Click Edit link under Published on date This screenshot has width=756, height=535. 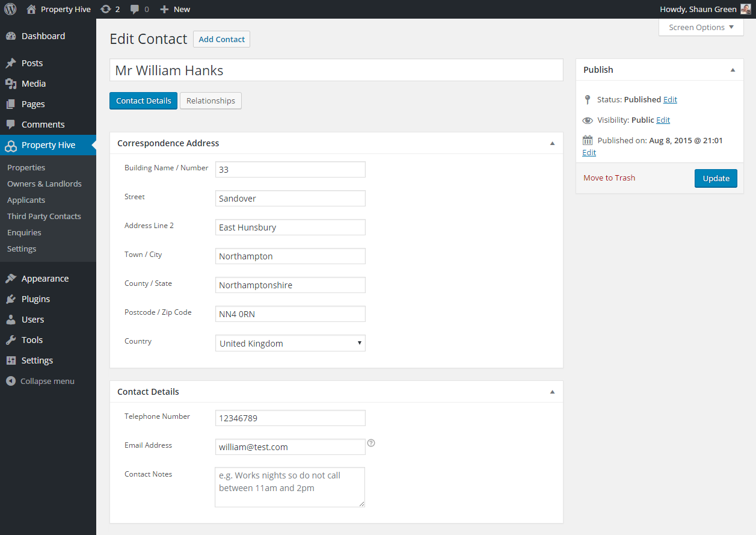589,152
